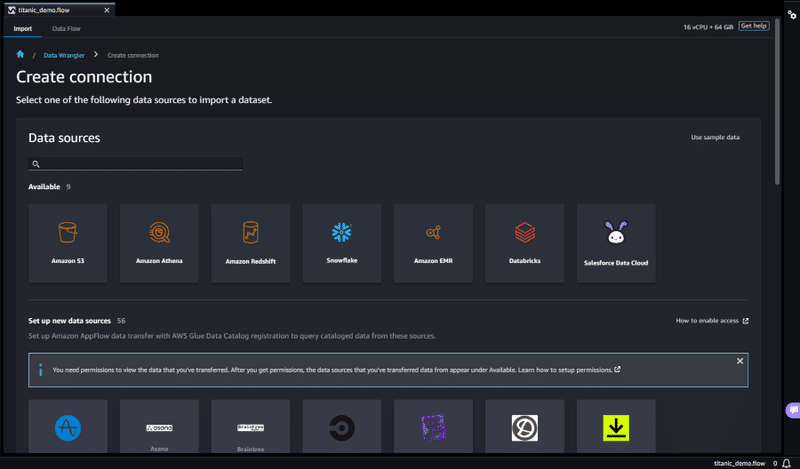Switch to the Data Flow tab
Image resolution: width=800 pixels, height=469 pixels.
click(66, 29)
